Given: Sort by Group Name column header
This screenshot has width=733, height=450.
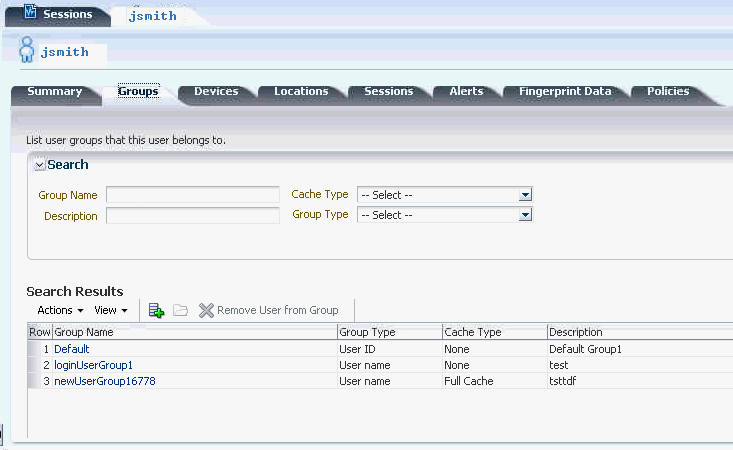Looking at the screenshot, I should click(x=194, y=332).
